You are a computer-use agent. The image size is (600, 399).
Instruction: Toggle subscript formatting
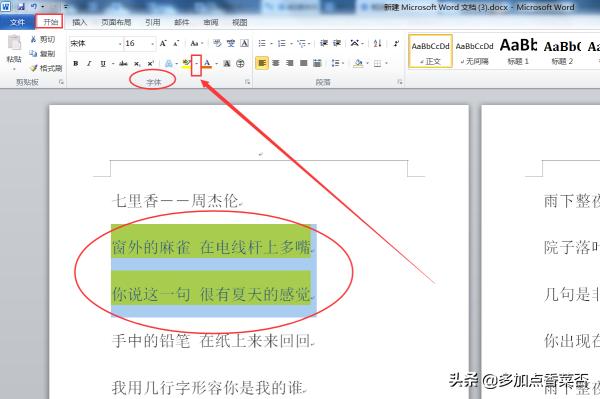(x=137, y=63)
